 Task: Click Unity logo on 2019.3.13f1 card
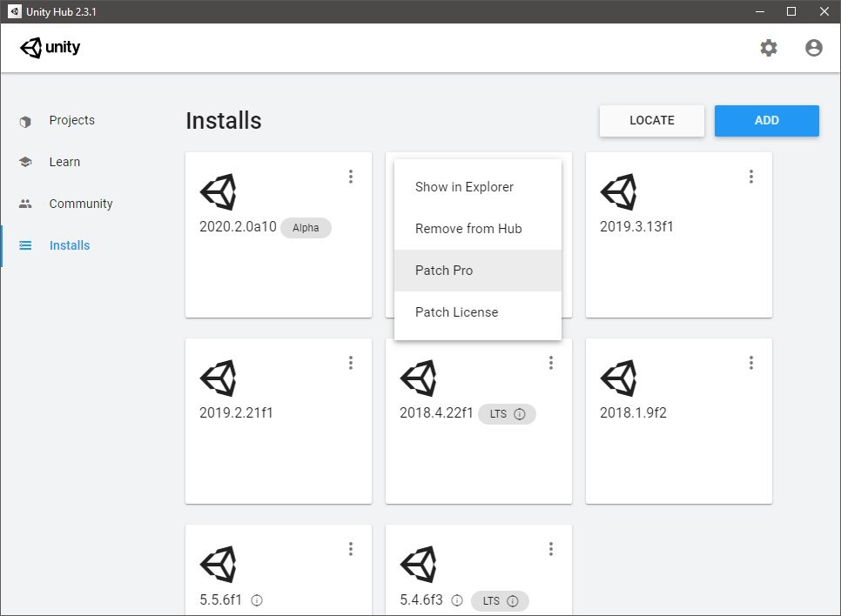tap(618, 192)
